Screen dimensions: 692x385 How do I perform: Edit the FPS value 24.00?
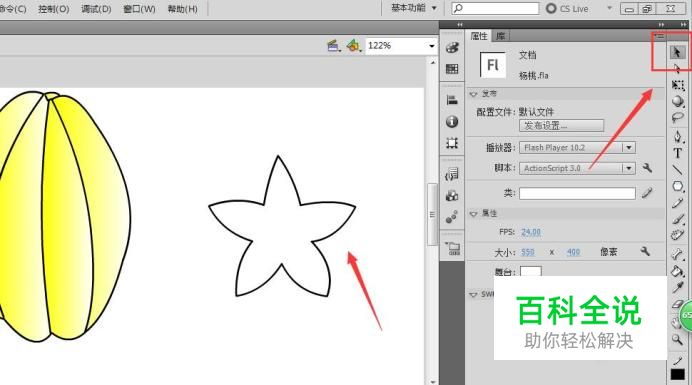(531, 232)
